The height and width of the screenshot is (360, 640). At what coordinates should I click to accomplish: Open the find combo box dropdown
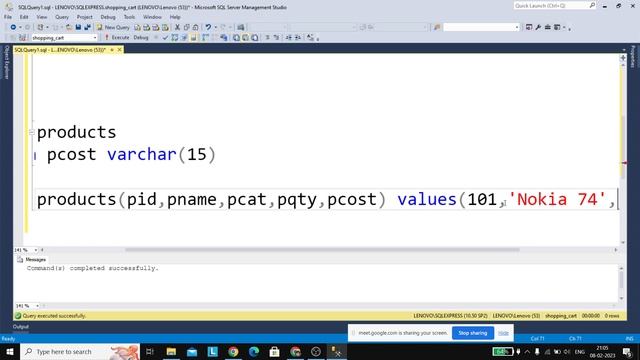click(x=517, y=27)
